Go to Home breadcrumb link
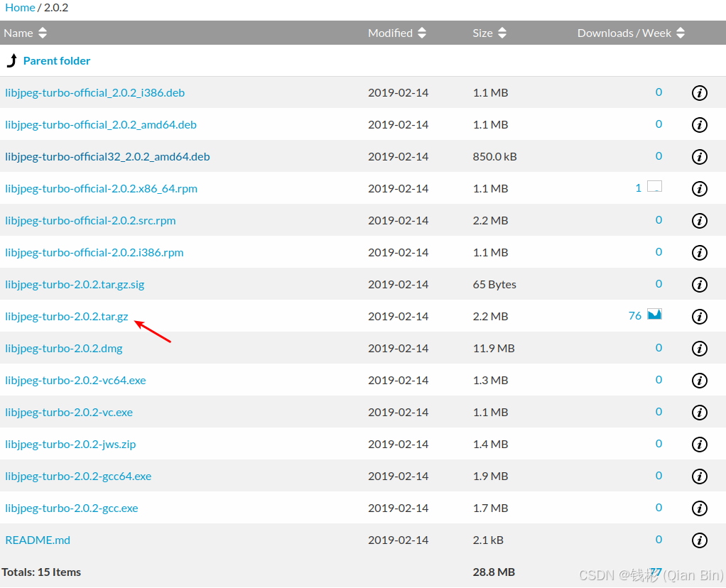This screenshot has height=588, width=726. pyautogui.click(x=20, y=7)
